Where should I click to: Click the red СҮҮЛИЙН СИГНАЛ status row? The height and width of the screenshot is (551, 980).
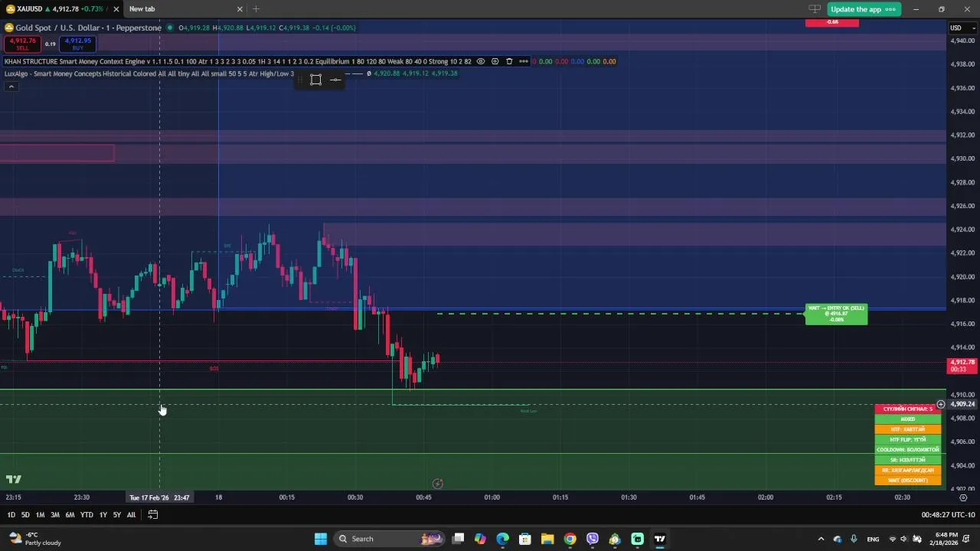pos(908,409)
